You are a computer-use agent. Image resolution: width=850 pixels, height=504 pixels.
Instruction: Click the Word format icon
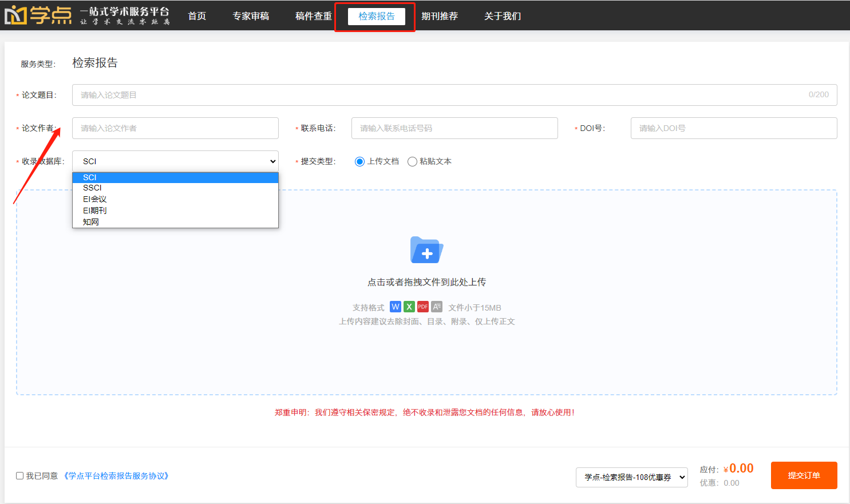(x=396, y=307)
